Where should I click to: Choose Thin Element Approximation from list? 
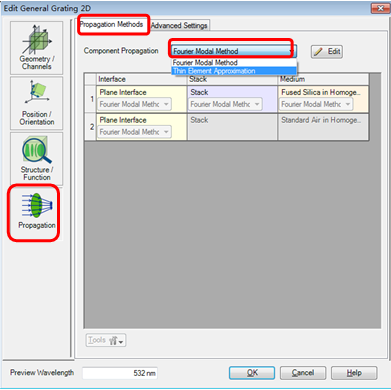point(234,71)
